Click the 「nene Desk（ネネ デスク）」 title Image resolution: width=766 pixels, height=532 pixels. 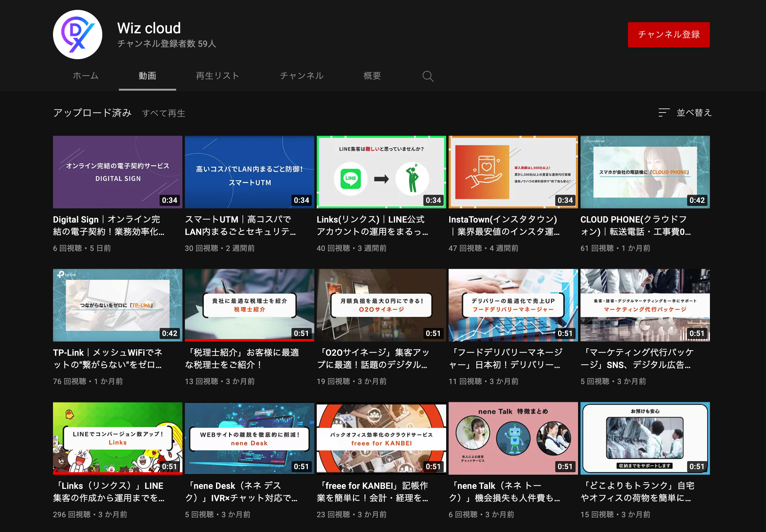(241, 491)
